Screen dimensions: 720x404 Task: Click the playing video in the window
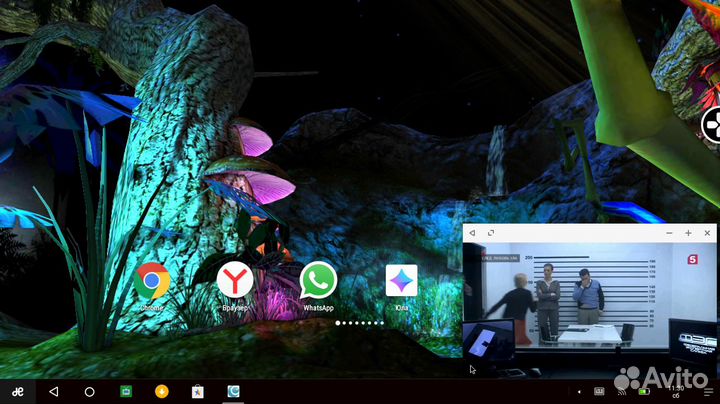pyautogui.click(x=590, y=310)
